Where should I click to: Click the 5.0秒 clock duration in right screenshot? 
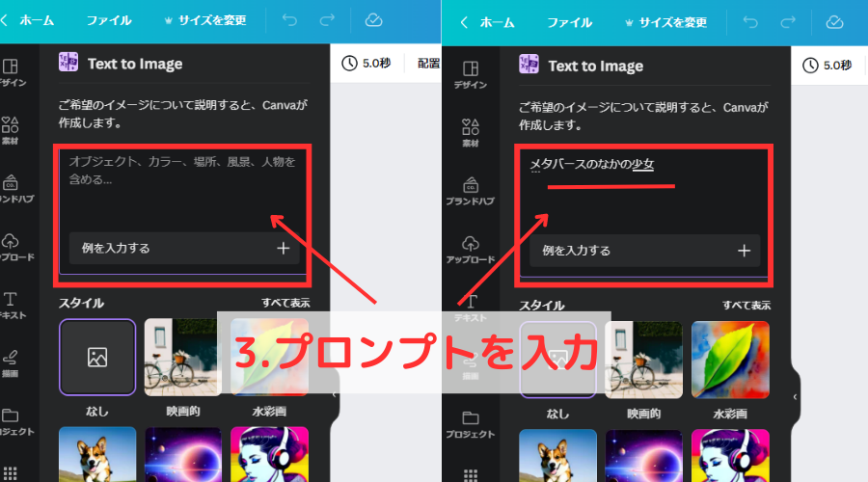[x=827, y=66]
